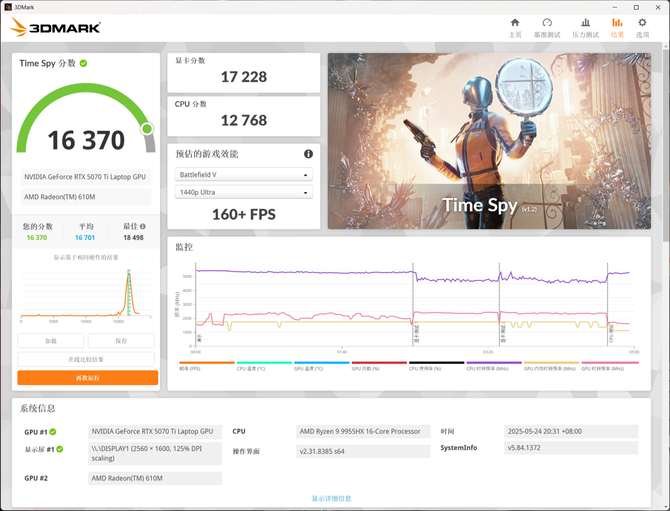Open the 1440p Ultra resolution dropdown
Screen dimensions: 670x511
pyautogui.click(x=243, y=192)
